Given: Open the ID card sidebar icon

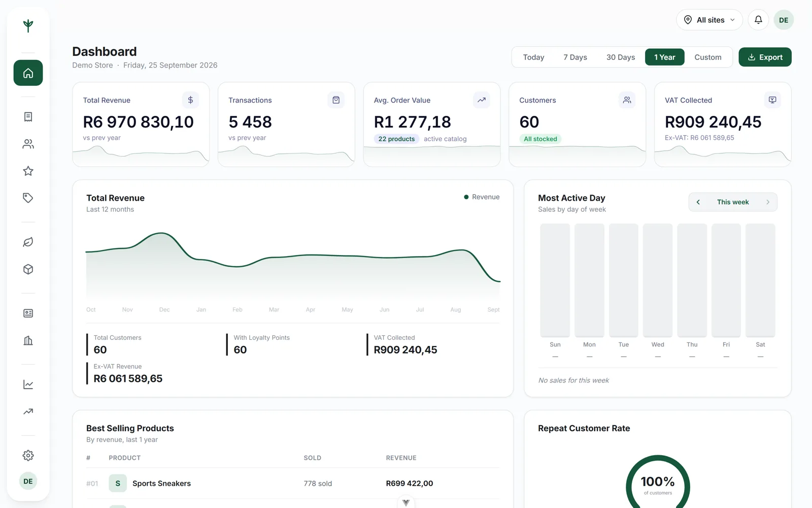Looking at the screenshot, I should click(x=28, y=313).
